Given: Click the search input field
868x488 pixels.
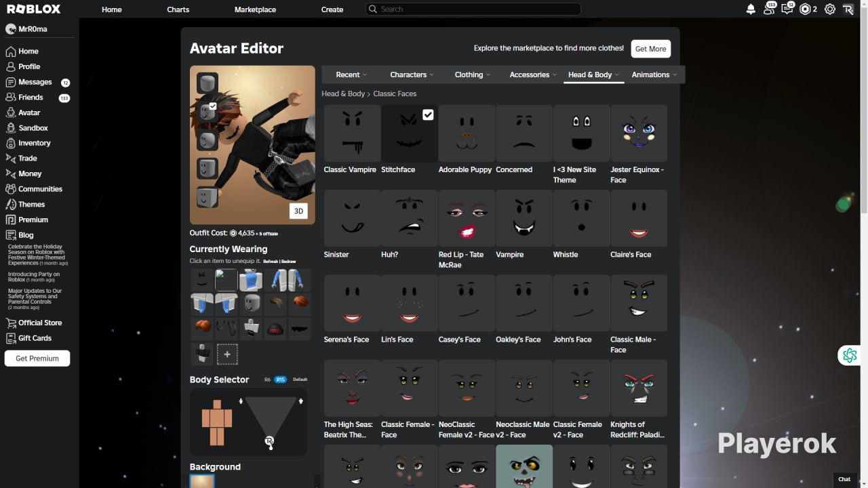Looking at the screenshot, I should pos(473,9).
